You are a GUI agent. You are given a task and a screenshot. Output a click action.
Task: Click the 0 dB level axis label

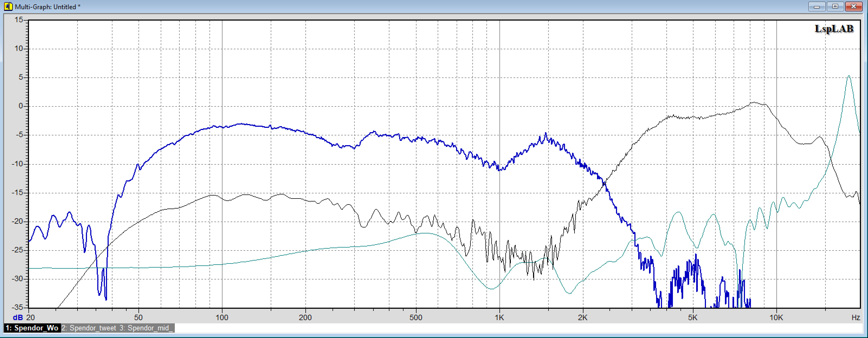click(x=21, y=106)
